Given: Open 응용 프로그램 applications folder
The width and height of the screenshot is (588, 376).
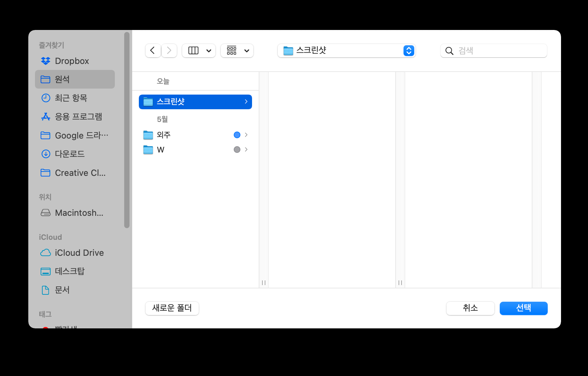Looking at the screenshot, I should pyautogui.click(x=75, y=117).
